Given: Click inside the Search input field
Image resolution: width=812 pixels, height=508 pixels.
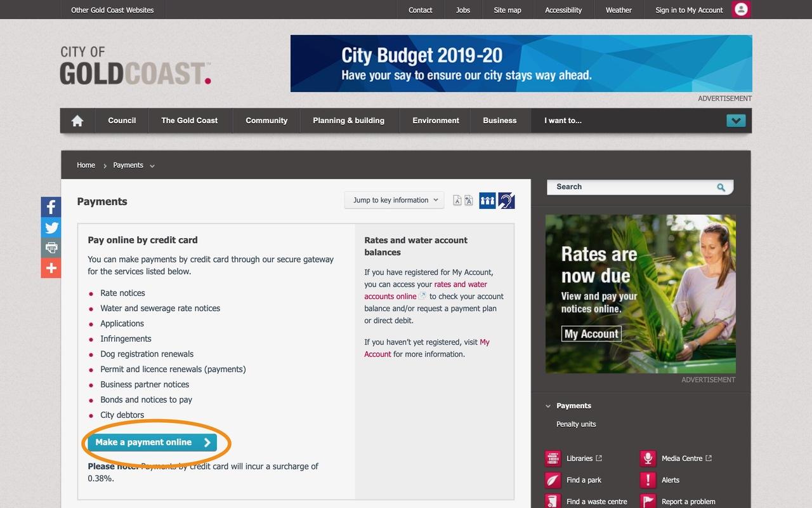Looking at the screenshot, I should 632,187.
